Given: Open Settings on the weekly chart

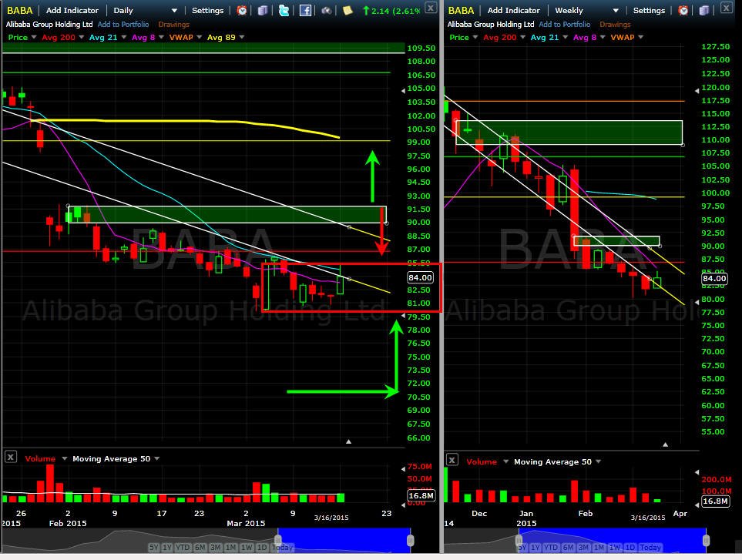Looking at the screenshot, I should pos(649,11).
